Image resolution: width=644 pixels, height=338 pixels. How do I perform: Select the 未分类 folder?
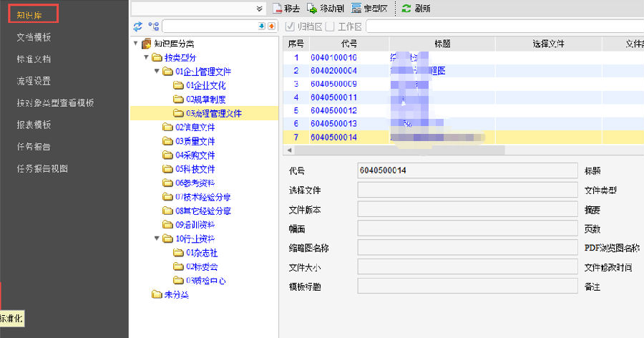[170, 294]
